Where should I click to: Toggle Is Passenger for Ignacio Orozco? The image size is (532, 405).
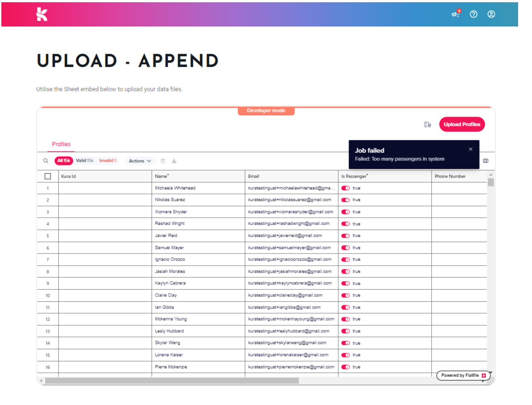coord(345,260)
